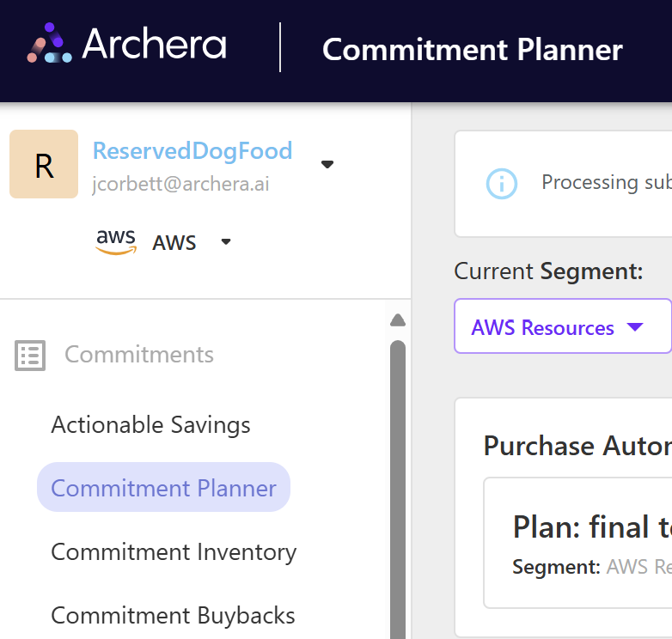
Task: Select Commitment Planner in the sidebar
Action: pyautogui.click(x=164, y=487)
